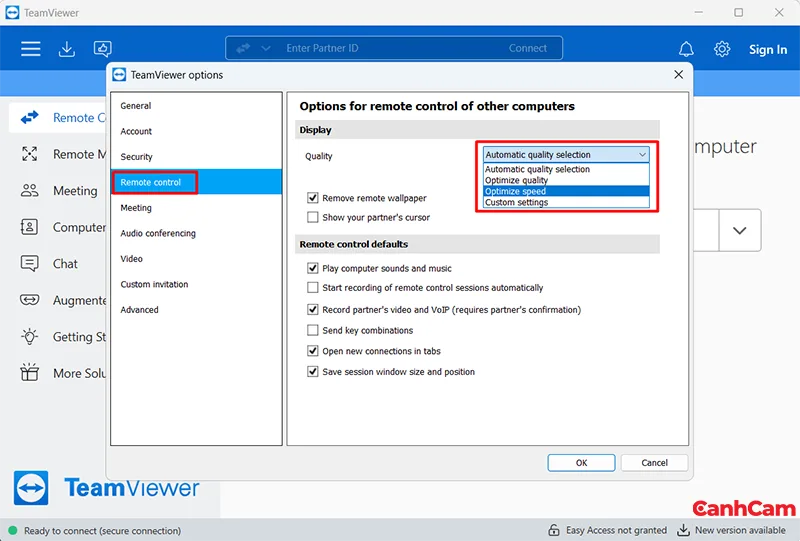
Task: Expand connection mode chevron beside Partner ID
Action: pos(266,48)
